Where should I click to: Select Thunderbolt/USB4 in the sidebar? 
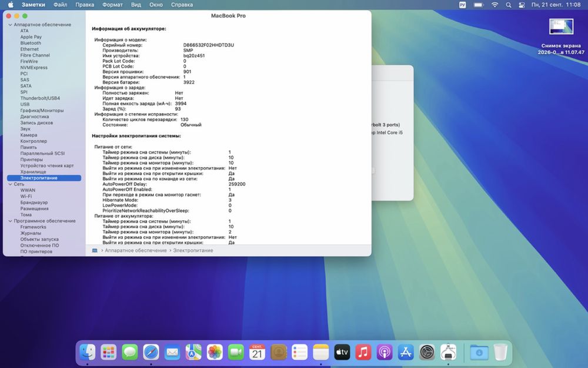[x=40, y=98]
